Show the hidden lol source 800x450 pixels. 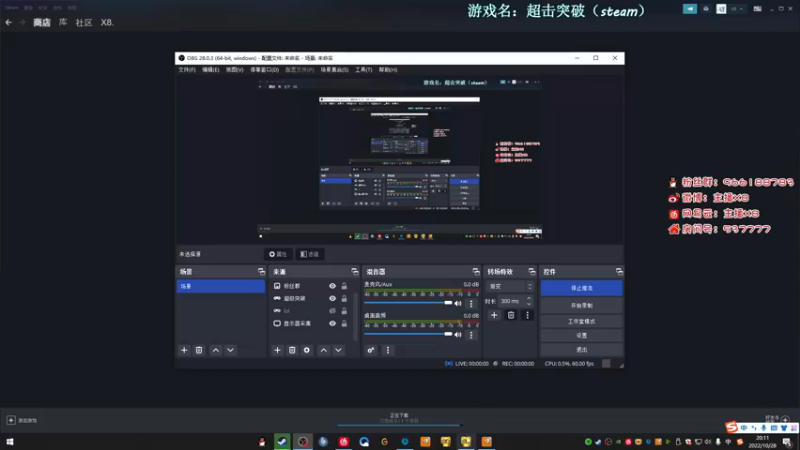point(332,311)
